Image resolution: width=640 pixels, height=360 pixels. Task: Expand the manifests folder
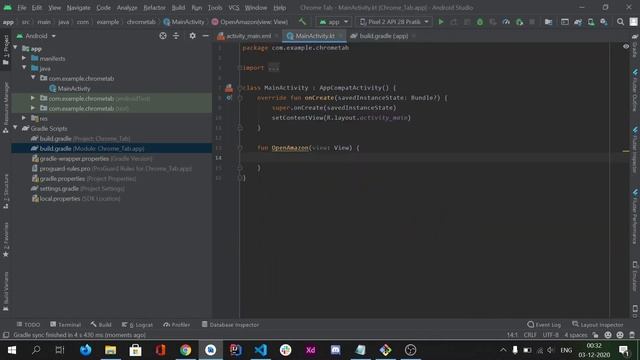(24, 58)
